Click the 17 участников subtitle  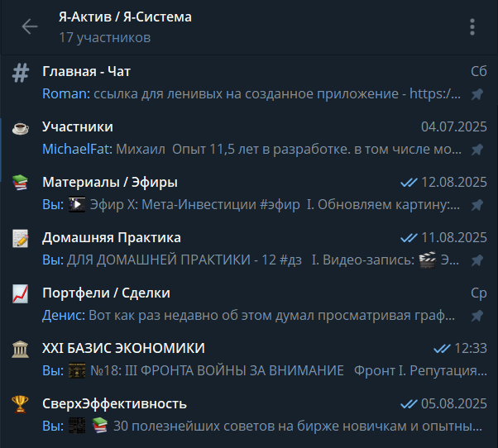pyautogui.click(x=105, y=38)
